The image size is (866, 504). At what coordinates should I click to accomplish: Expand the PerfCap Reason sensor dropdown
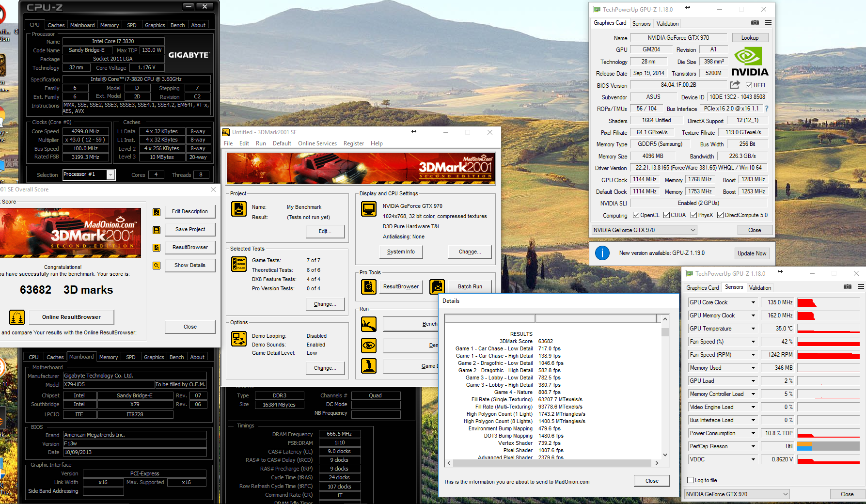753,446
